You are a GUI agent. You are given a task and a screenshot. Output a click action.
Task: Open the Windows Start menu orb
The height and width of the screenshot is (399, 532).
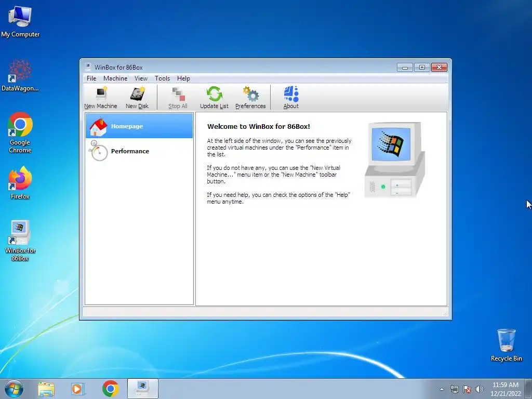pyautogui.click(x=14, y=389)
